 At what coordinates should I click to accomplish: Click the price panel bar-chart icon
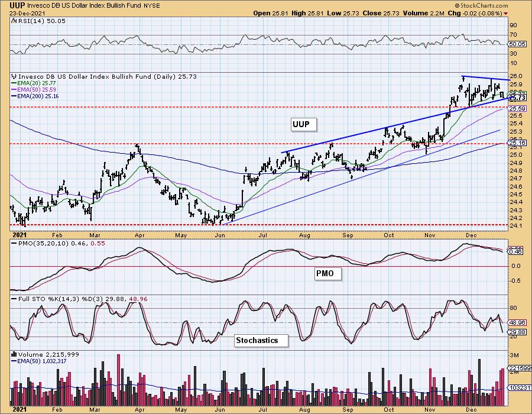[x=14, y=77]
